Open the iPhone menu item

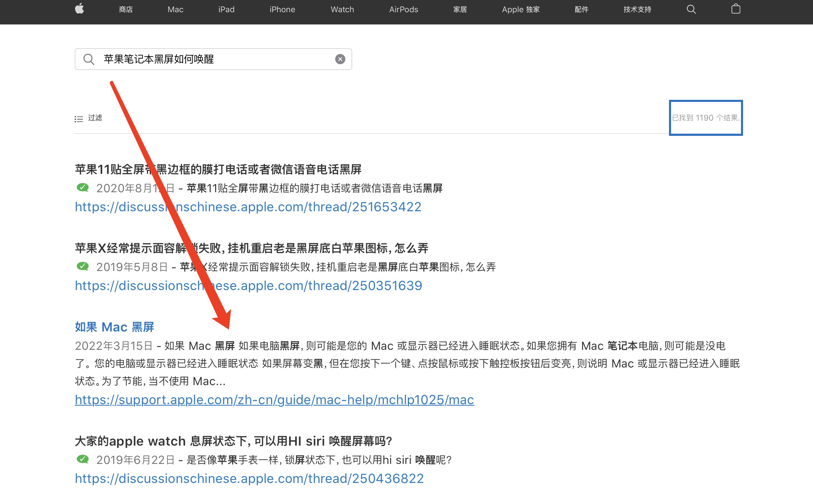282,10
